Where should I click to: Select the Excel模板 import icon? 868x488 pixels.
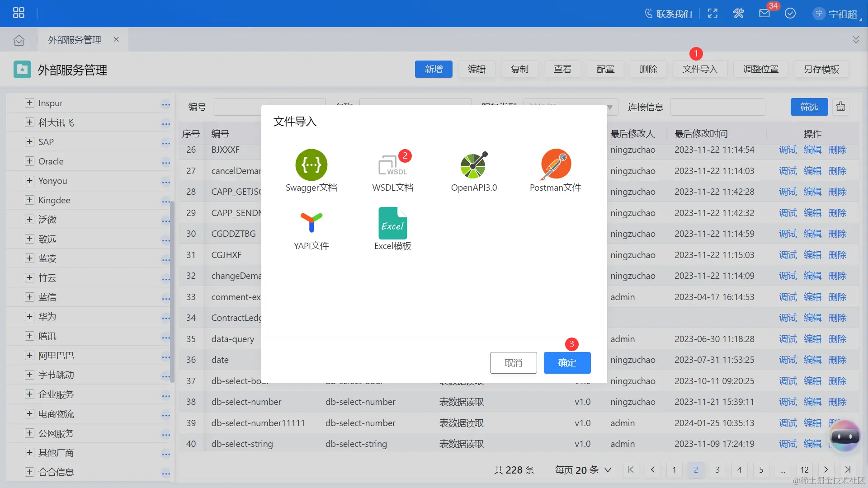point(392,224)
